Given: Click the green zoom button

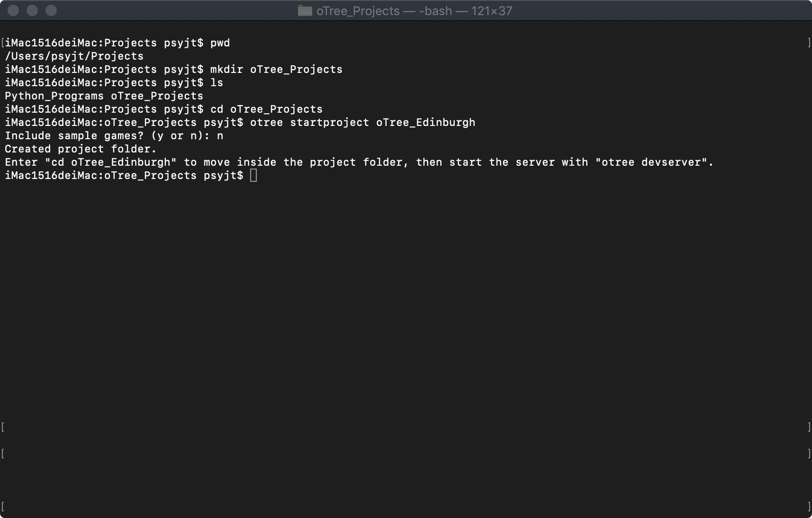Looking at the screenshot, I should click(x=50, y=10).
